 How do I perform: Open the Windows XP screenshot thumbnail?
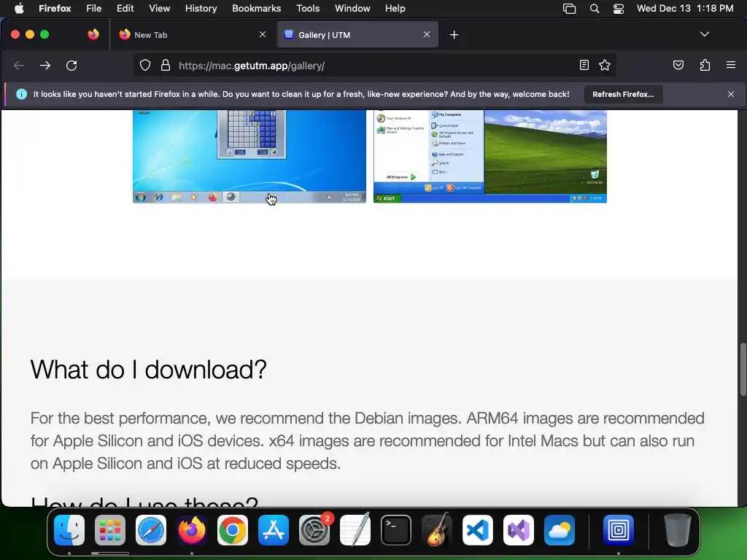[489, 156]
